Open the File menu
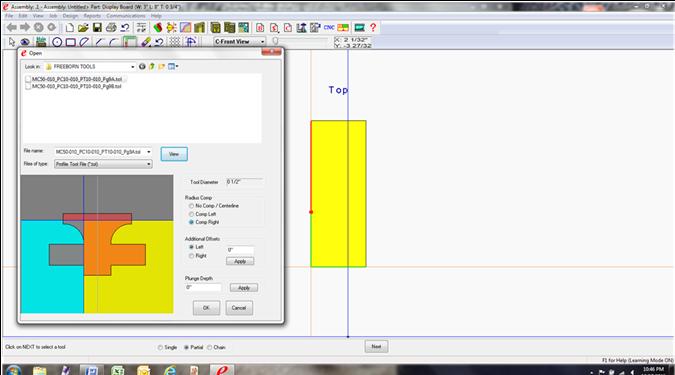Viewport: 675px width, 375px height. click(x=9, y=16)
